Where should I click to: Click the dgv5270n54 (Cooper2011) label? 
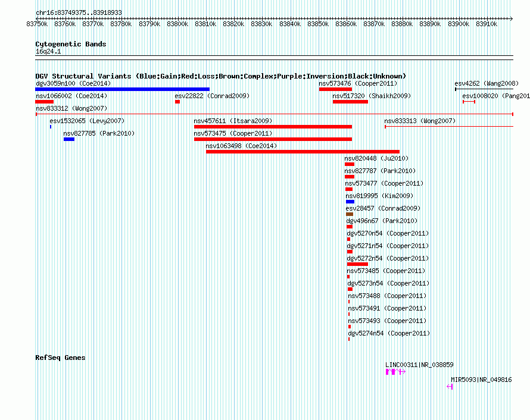(x=388, y=233)
